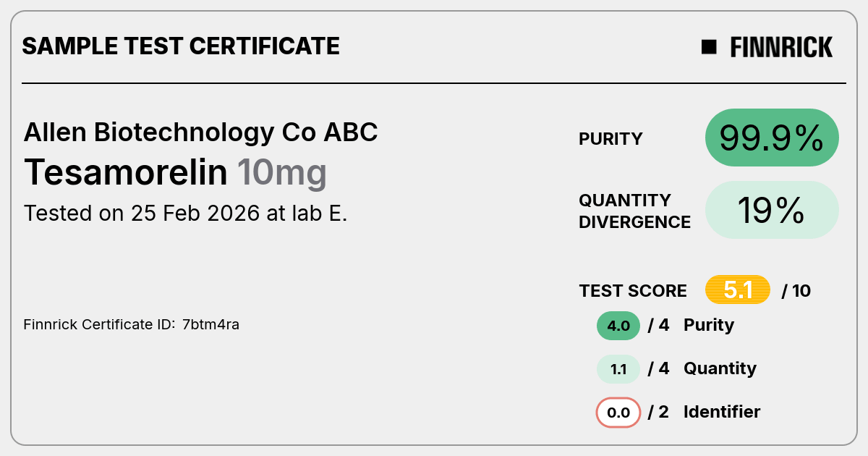Click the FINNRICK brand wordmark
Screen dimensions: 868x456
[x=781, y=47]
